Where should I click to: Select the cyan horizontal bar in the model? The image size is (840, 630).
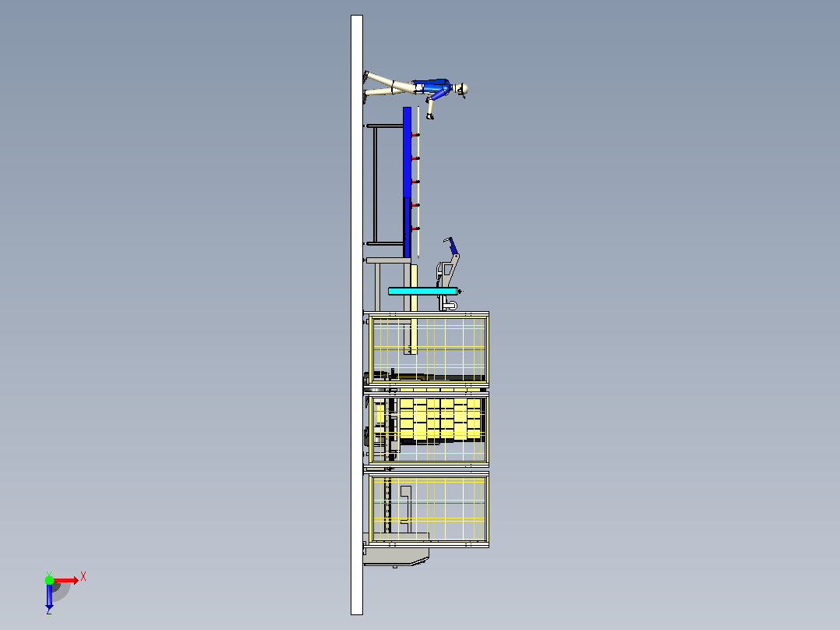click(422, 291)
